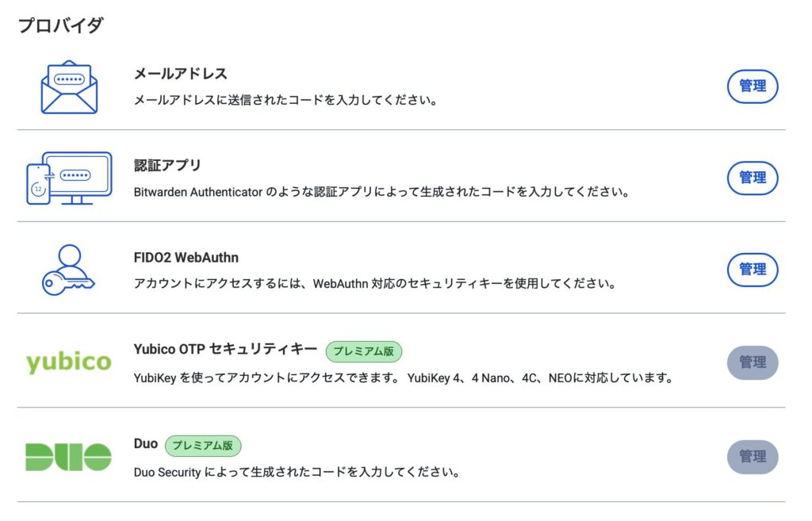This screenshot has height=521, width=812.
Task: Open 管理 for 認証アプリ provider
Action: 753,178
